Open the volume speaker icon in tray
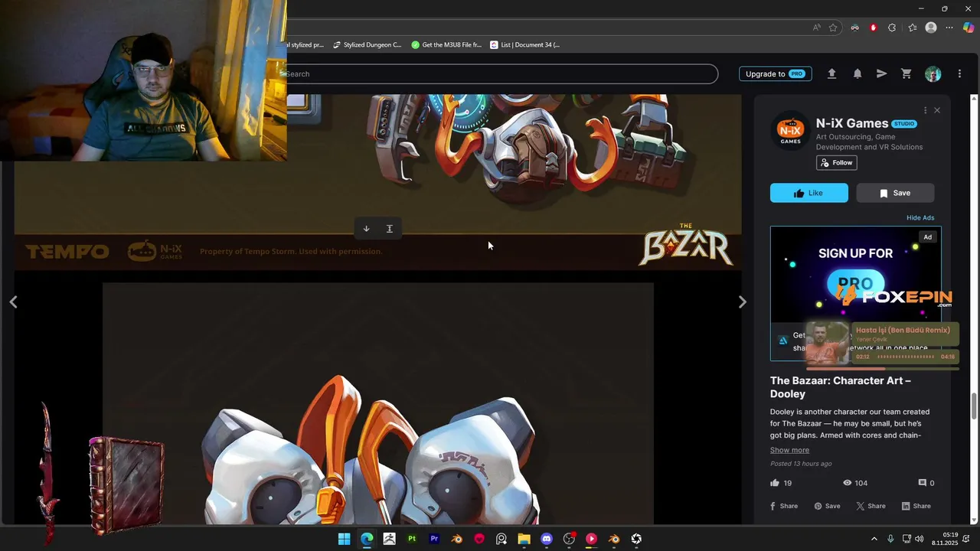Screen dimensions: 980x551 point(920,539)
